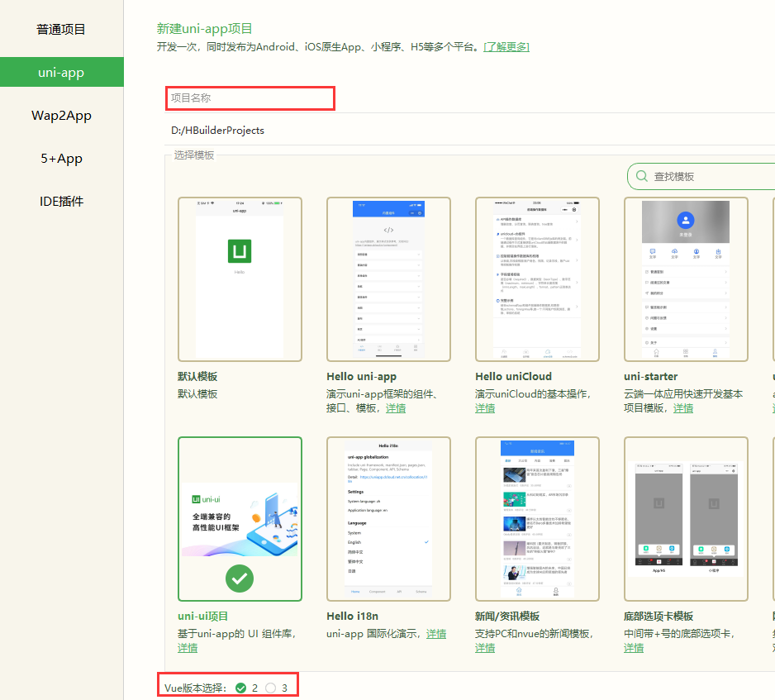This screenshot has height=700, width=775.
Task: Click the Vue版本选择 label
Action: [x=195, y=688]
